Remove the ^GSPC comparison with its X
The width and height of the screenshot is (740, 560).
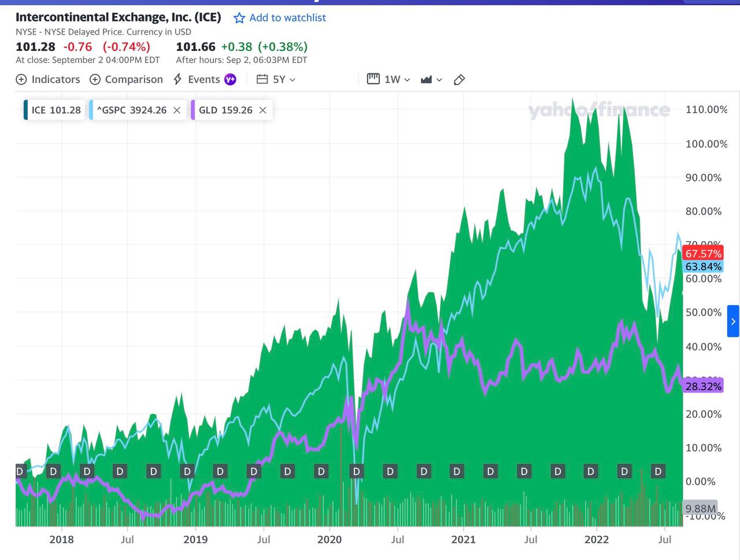[177, 110]
